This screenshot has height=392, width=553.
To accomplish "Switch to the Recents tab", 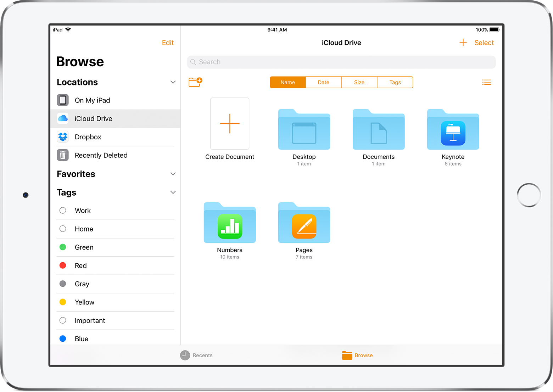I will click(x=196, y=355).
